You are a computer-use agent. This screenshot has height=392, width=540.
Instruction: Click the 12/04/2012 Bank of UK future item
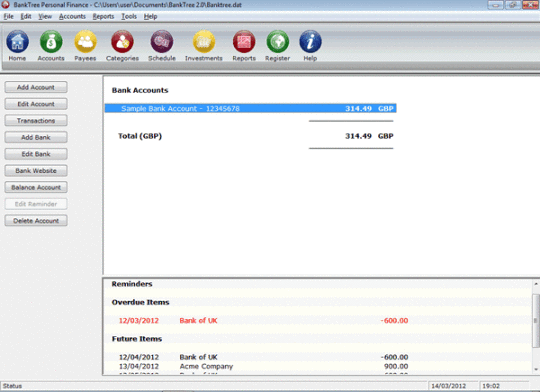click(263, 357)
